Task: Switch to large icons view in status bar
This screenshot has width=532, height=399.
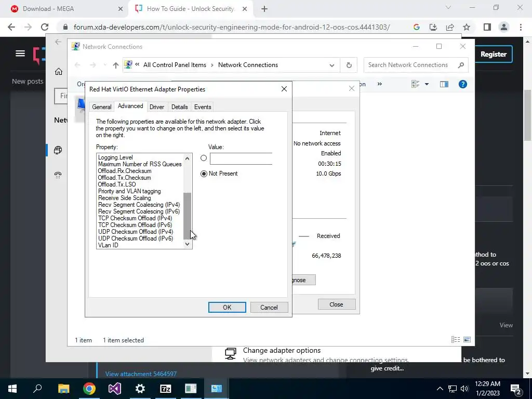Action: tap(467, 340)
